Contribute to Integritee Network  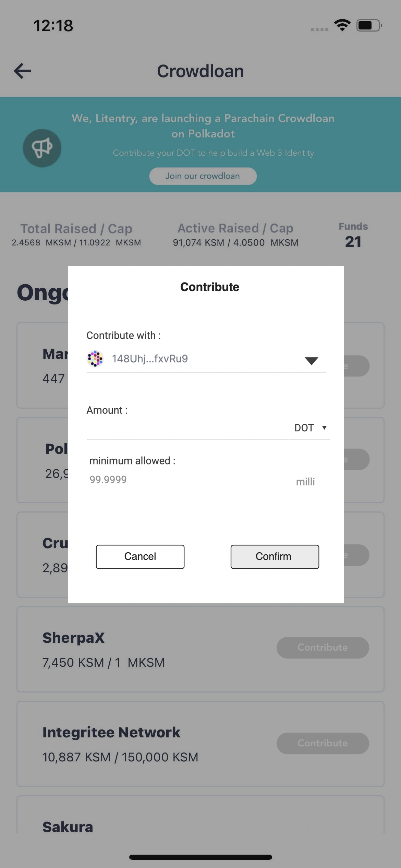coord(322,743)
